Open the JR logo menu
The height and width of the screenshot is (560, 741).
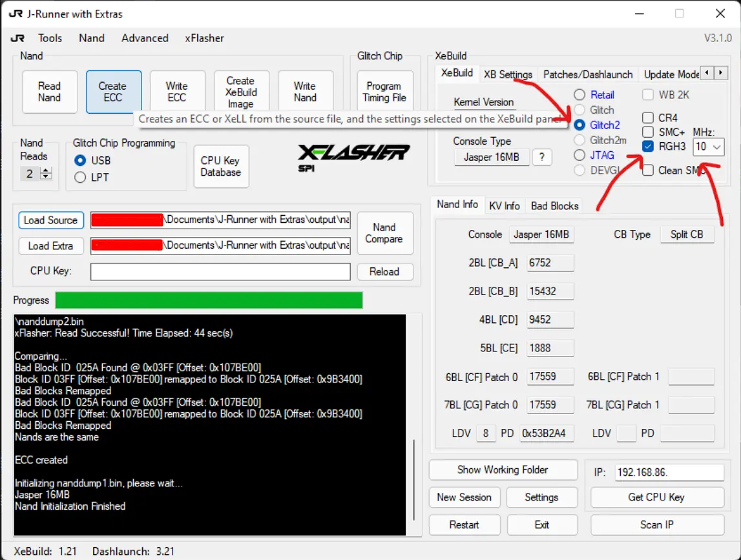click(x=17, y=38)
